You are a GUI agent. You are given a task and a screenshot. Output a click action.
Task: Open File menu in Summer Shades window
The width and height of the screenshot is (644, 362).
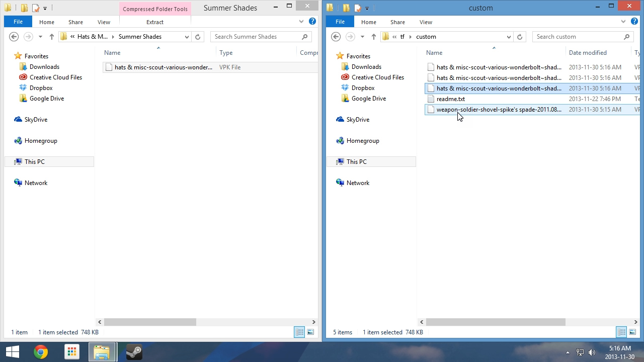click(x=18, y=22)
